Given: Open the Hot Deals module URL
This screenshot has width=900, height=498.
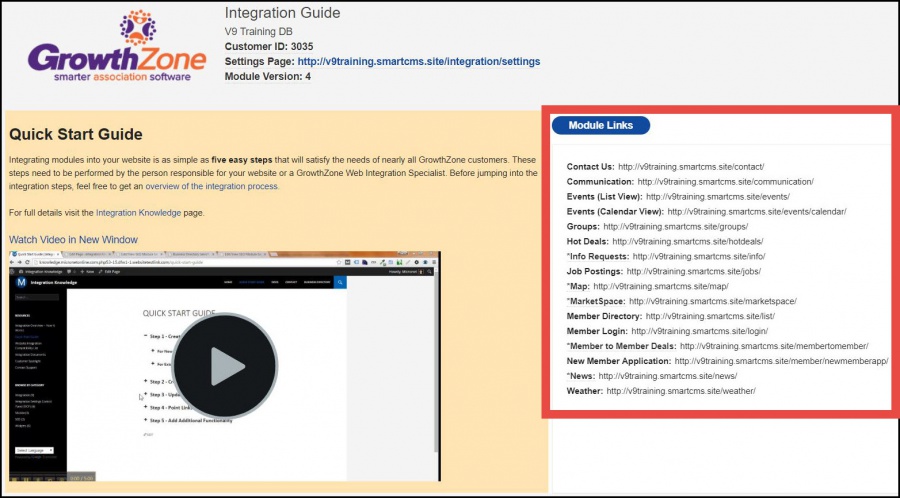Looking at the screenshot, I should tap(688, 241).
